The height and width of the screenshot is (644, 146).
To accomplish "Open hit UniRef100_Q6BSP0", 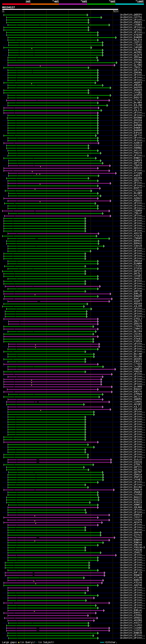I will [x=131, y=15].
